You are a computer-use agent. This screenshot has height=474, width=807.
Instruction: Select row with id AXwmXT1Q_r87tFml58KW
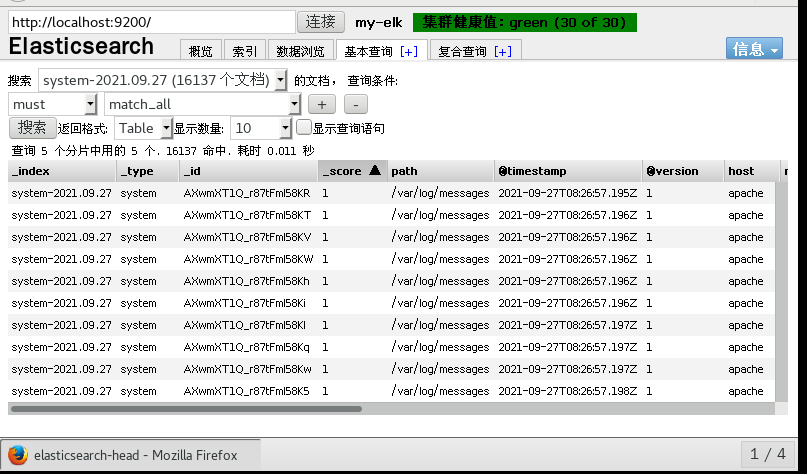pos(391,259)
